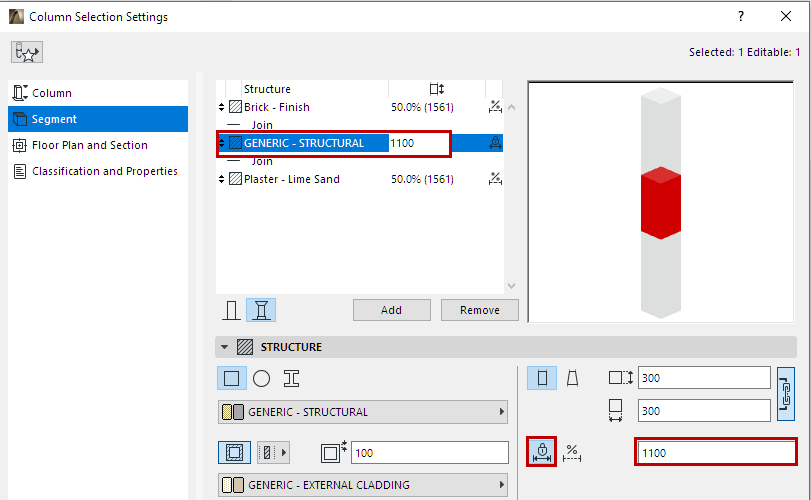The width and height of the screenshot is (811, 500).
Task: Toggle the veneer on/off button
Action: coord(234,453)
